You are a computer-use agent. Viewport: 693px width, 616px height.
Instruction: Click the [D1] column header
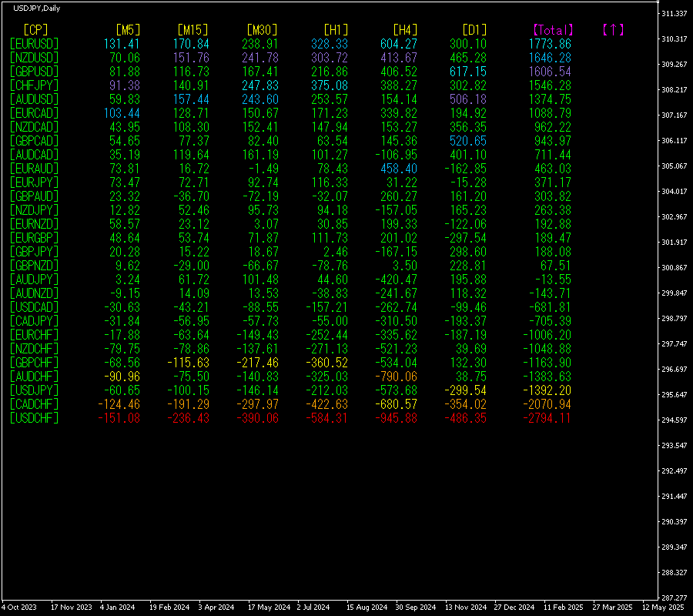pos(474,30)
